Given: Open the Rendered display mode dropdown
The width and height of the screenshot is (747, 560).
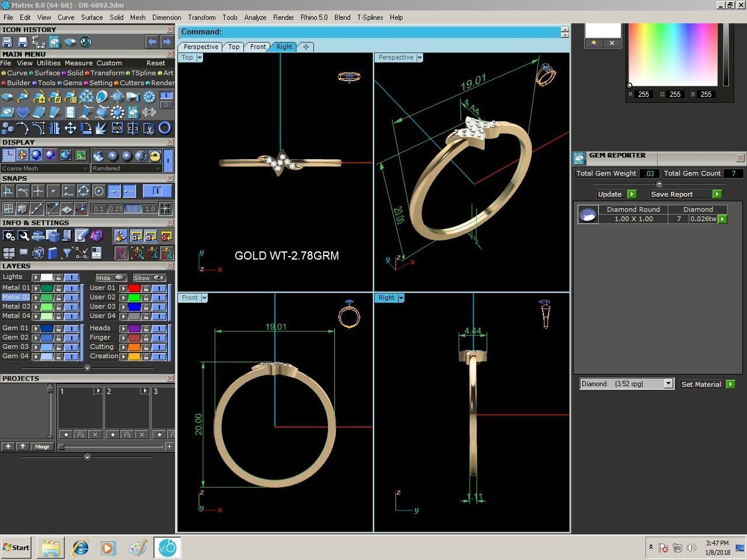Looking at the screenshot, I should click(x=127, y=168).
